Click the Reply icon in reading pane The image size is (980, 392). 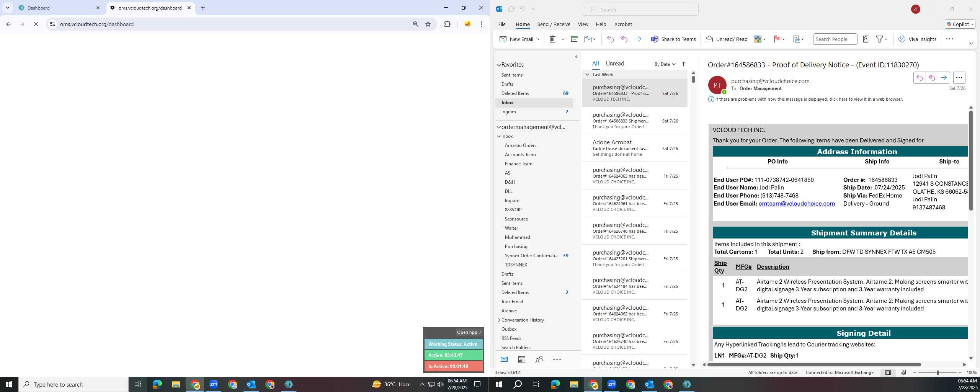click(919, 78)
